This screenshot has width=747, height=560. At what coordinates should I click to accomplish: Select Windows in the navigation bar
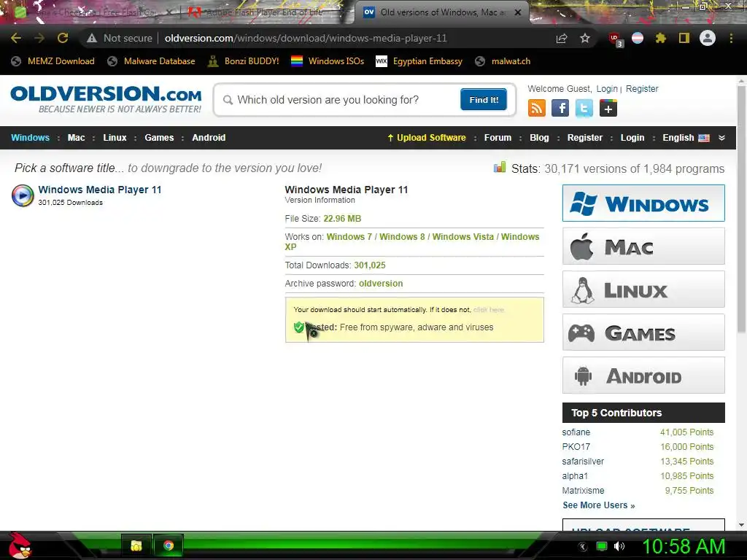(x=30, y=138)
